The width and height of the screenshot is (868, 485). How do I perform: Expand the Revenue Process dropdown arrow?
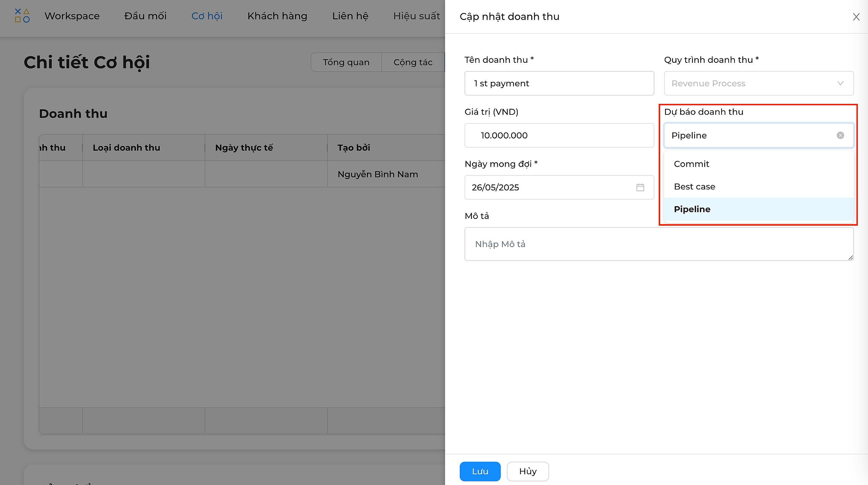point(840,83)
